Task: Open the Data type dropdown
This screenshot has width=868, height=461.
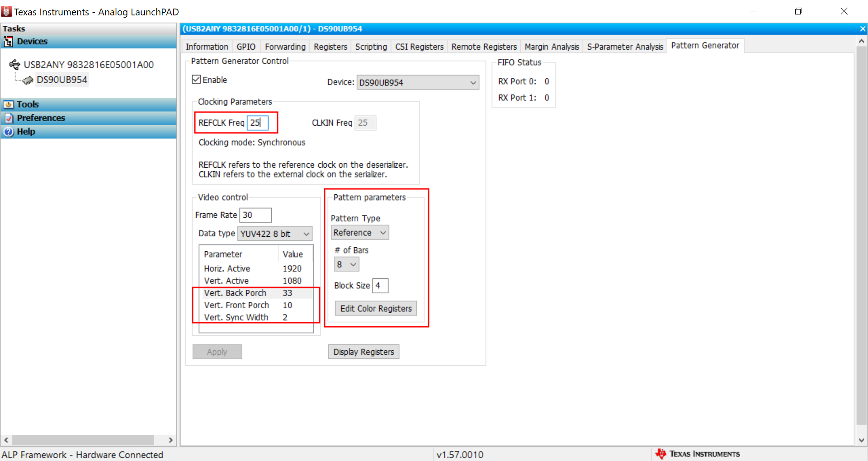Action: click(275, 234)
